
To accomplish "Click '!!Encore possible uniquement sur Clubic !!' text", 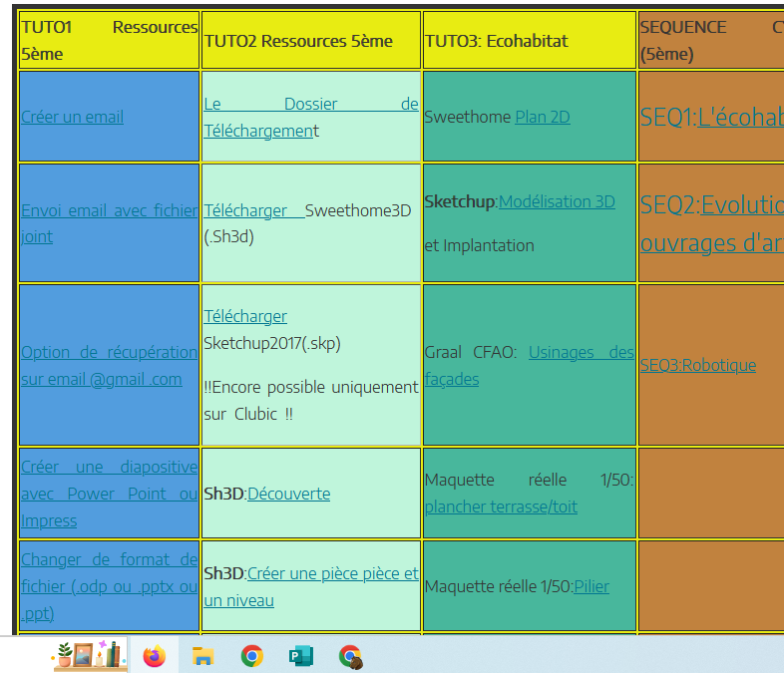I will pos(310,401).
